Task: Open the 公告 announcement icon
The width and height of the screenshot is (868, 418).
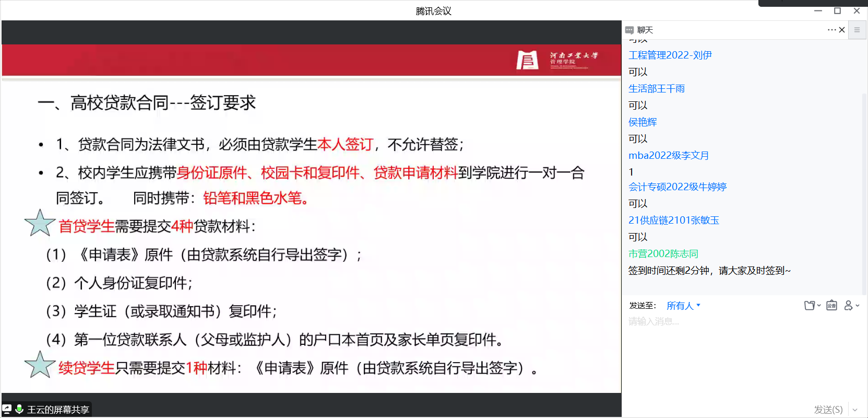Action: [x=832, y=306]
